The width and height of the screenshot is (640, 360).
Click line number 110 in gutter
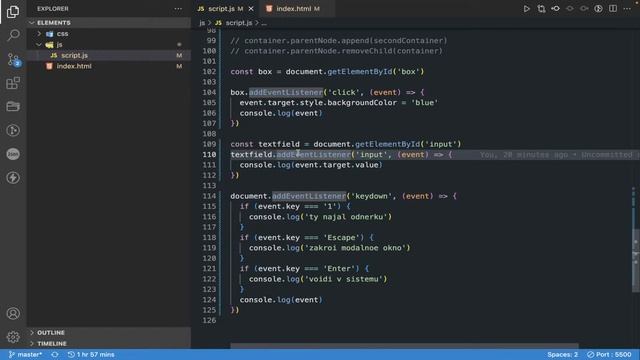pos(209,155)
